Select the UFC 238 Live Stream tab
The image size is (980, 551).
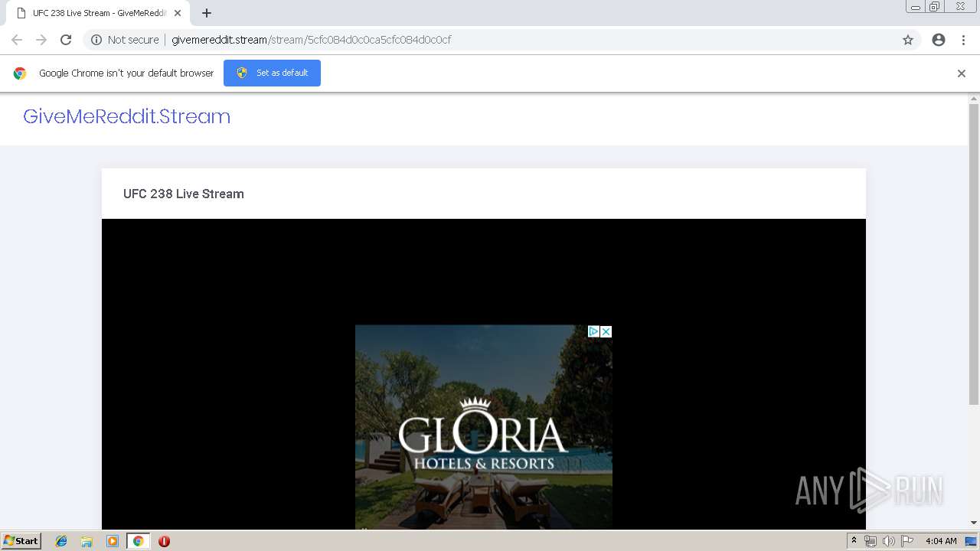(x=98, y=13)
